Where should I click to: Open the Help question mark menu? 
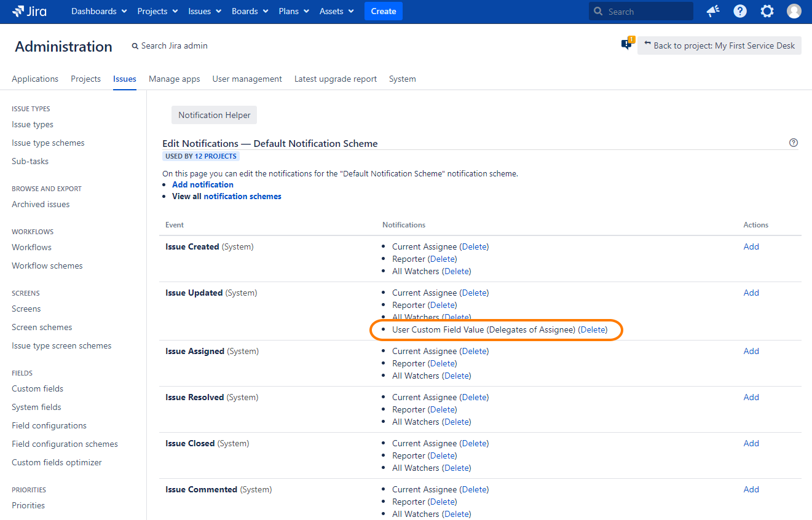click(x=740, y=12)
